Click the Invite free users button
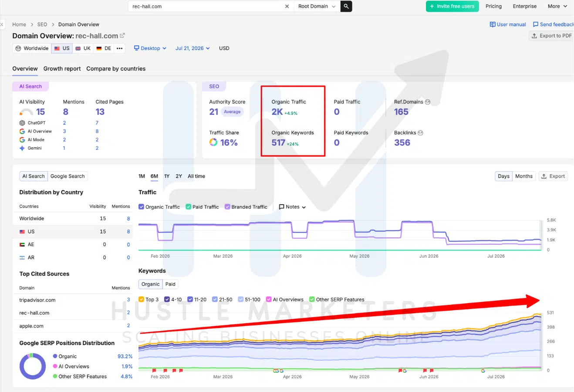 (x=452, y=6)
